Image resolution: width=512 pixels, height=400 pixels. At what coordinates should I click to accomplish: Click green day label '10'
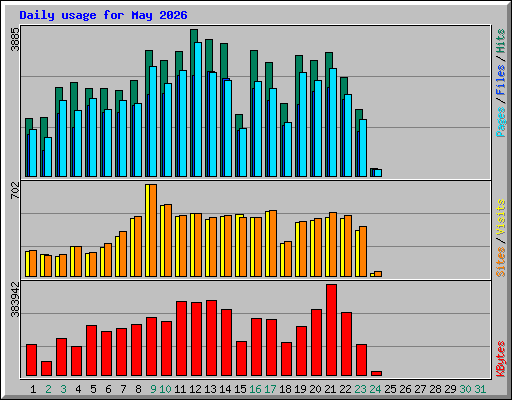pyautogui.click(x=165, y=389)
